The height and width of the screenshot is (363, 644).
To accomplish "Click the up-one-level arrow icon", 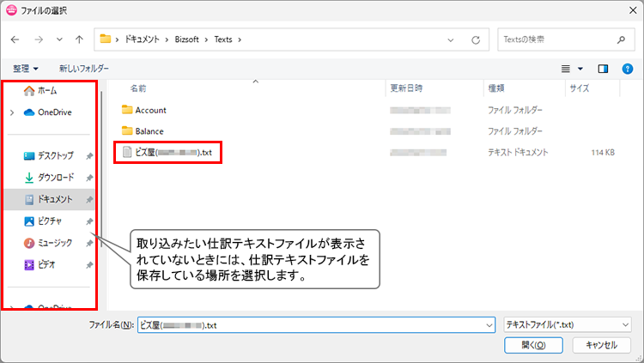I will coord(79,39).
